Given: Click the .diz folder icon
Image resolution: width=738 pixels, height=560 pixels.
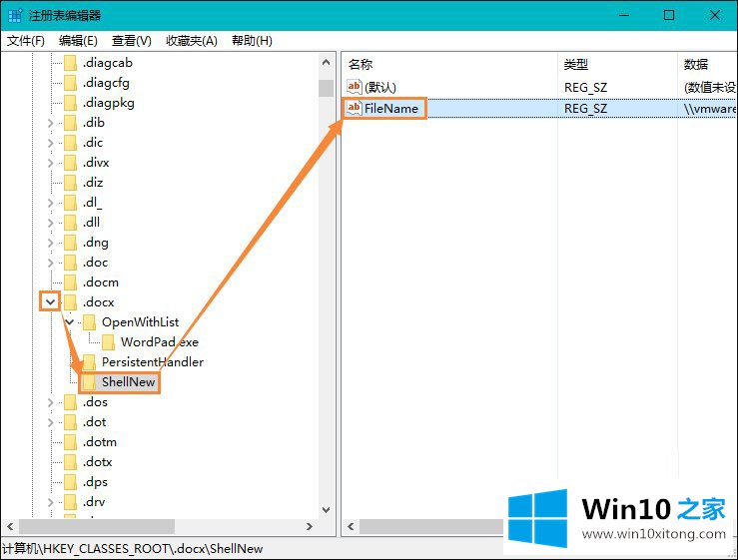Looking at the screenshot, I should coord(71,183).
